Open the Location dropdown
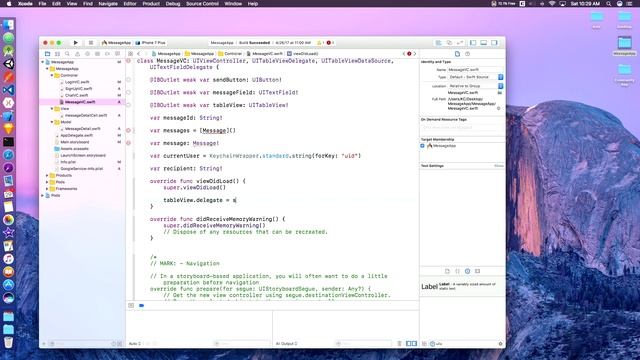 point(476,86)
